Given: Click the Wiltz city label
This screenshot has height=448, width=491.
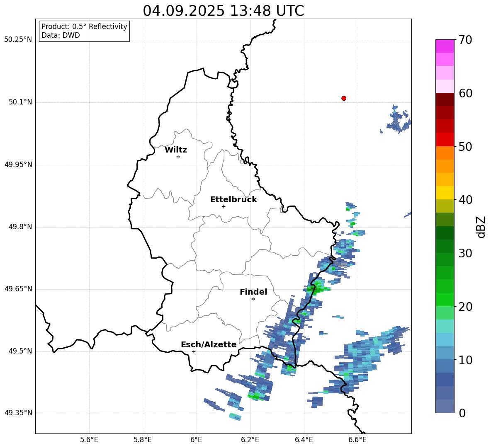Looking at the screenshot, I should (x=176, y=150).
